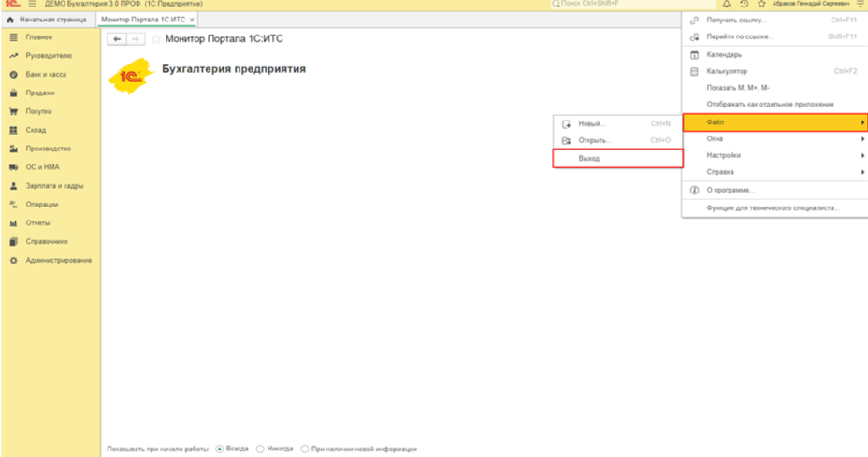Open the Администрирование section label
The image size is (868, 457).
(59, 260)
